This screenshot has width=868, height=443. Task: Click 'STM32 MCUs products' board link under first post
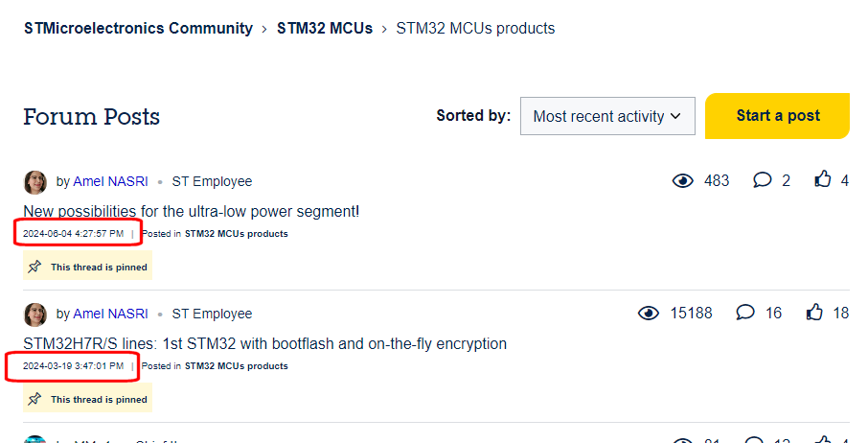[236, 233]
